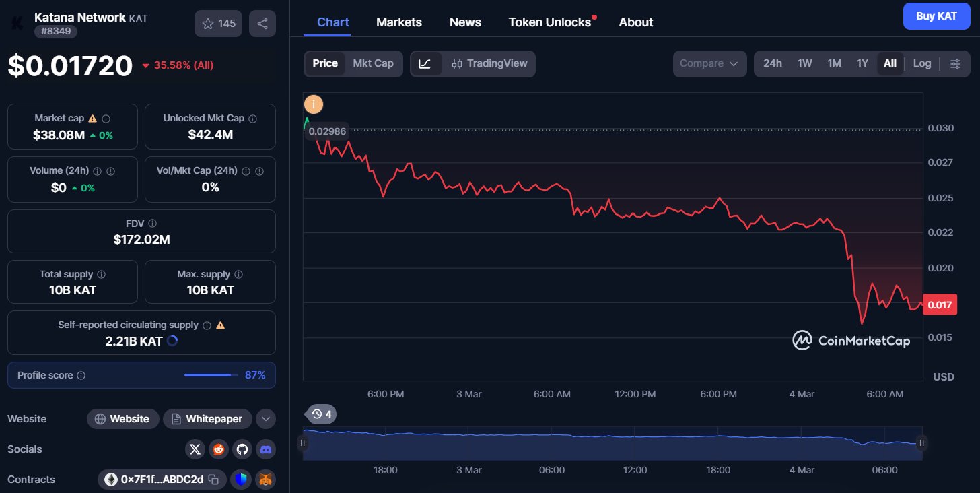Viewport: 980px width, 493px height.
Task: Switch to the Token Unlocks tab
Action: (549, 22)
